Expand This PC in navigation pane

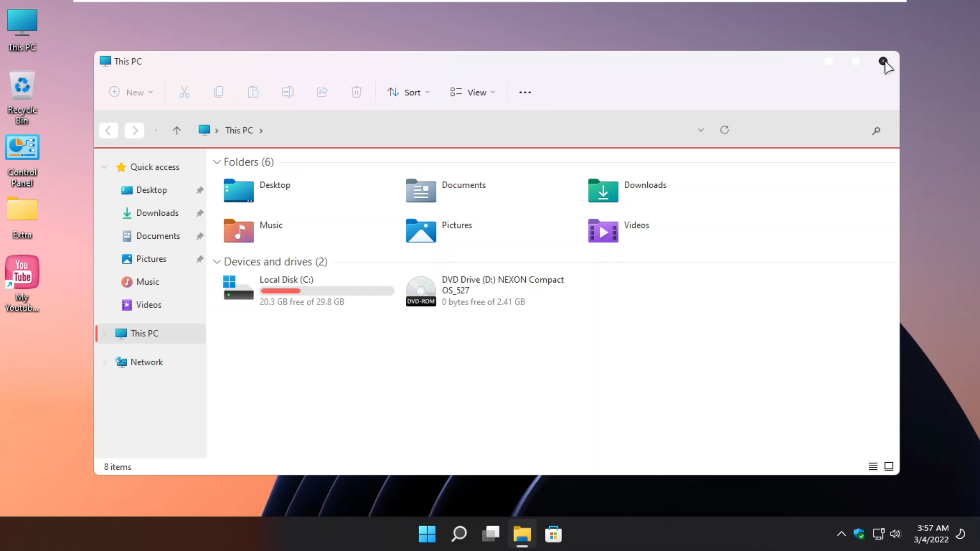click(x=105, y=334)
